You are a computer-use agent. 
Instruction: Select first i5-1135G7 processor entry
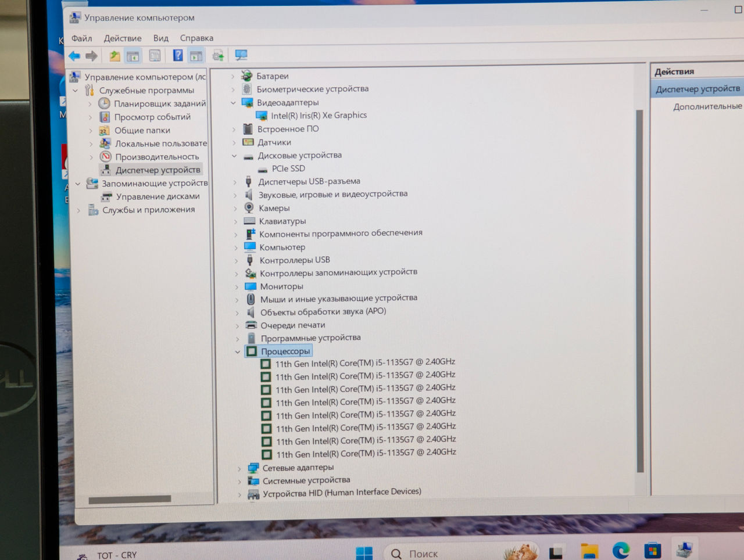365,363
